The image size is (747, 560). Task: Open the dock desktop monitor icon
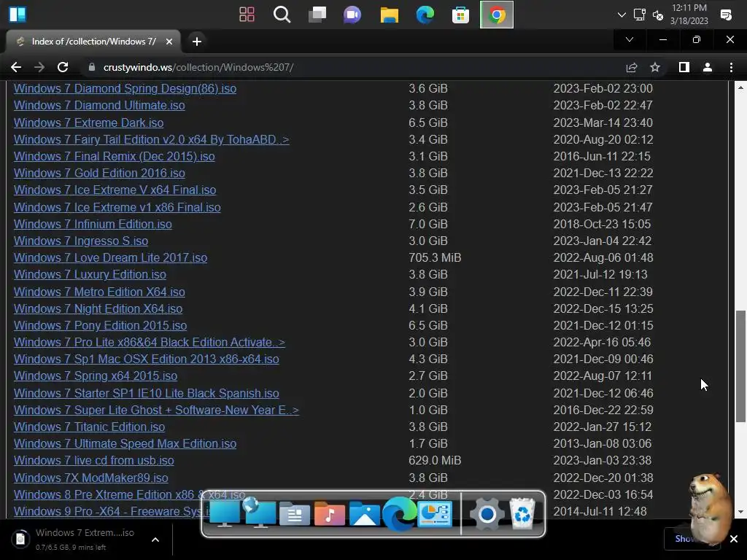click(x=225, y=514)
